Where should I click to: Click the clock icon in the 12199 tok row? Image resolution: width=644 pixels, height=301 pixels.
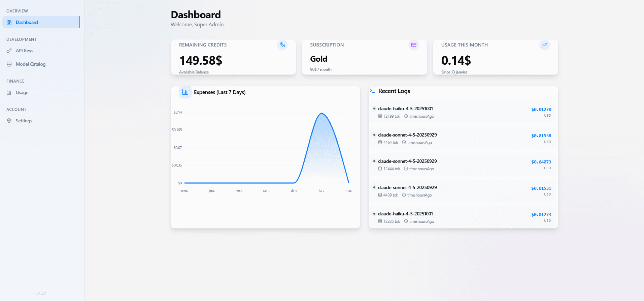(406, 116)
